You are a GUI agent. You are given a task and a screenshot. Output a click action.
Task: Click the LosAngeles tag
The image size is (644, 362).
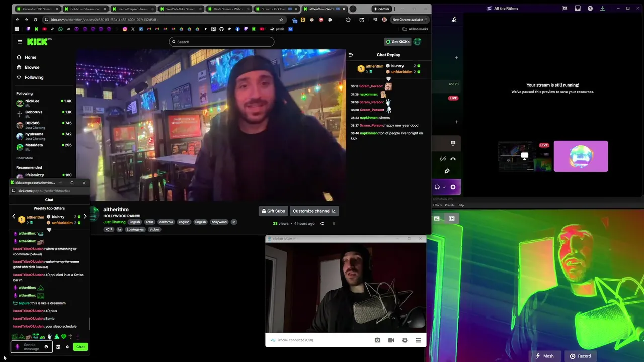pos(135,229)
